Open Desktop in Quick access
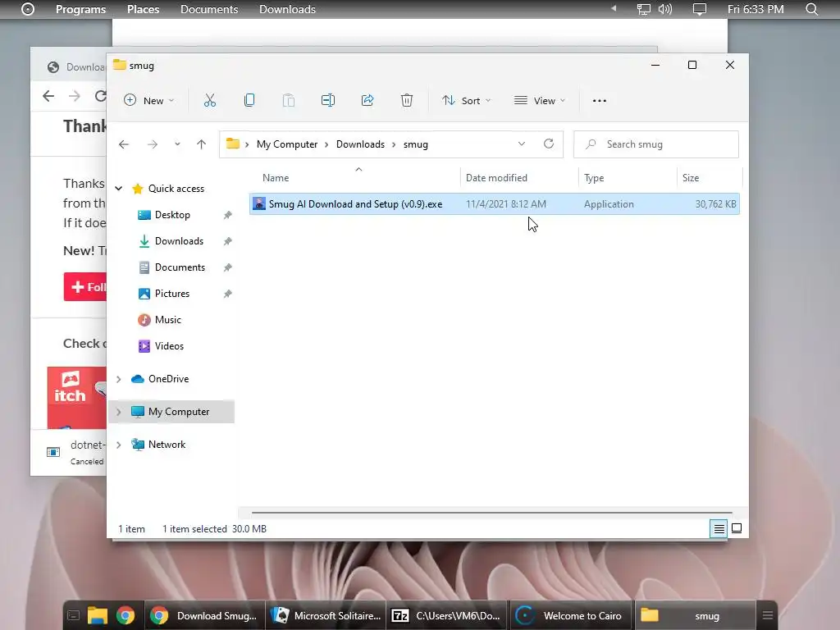This screenshot has width=840, height=630. point(172,215)
